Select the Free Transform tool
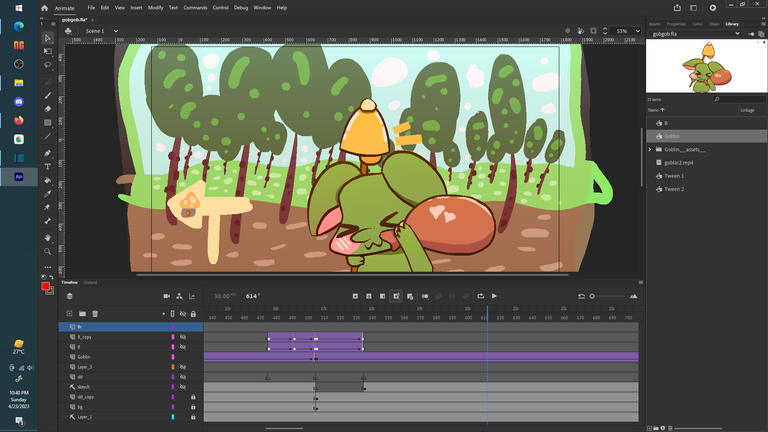 point(48,51)
